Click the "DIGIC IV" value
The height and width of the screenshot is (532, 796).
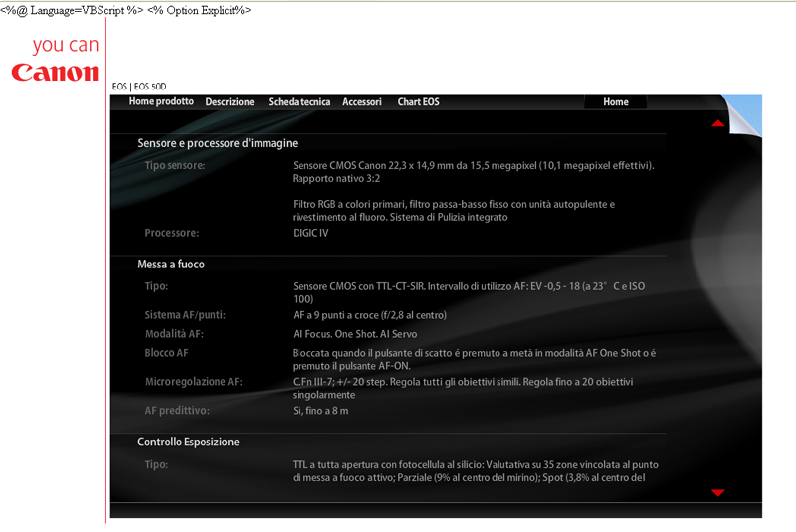(310, 233)
